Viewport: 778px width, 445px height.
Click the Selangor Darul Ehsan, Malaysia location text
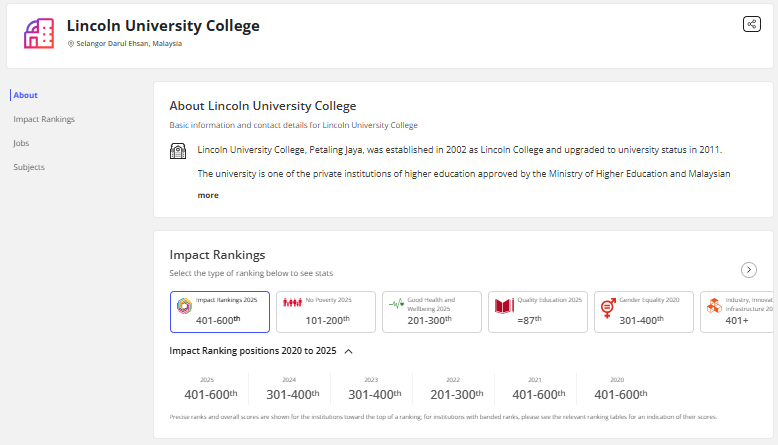(129, 44)
